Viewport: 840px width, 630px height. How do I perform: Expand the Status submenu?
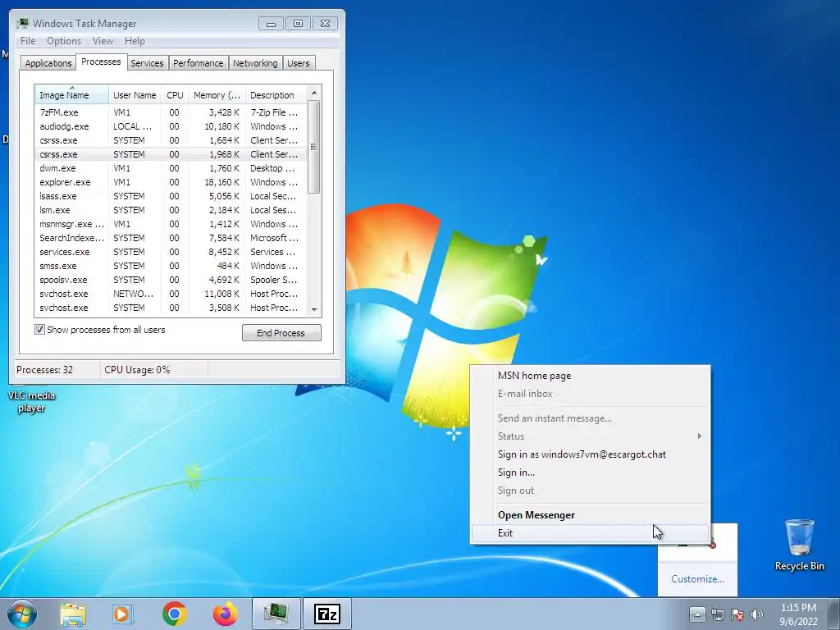[x=591, y=436]
